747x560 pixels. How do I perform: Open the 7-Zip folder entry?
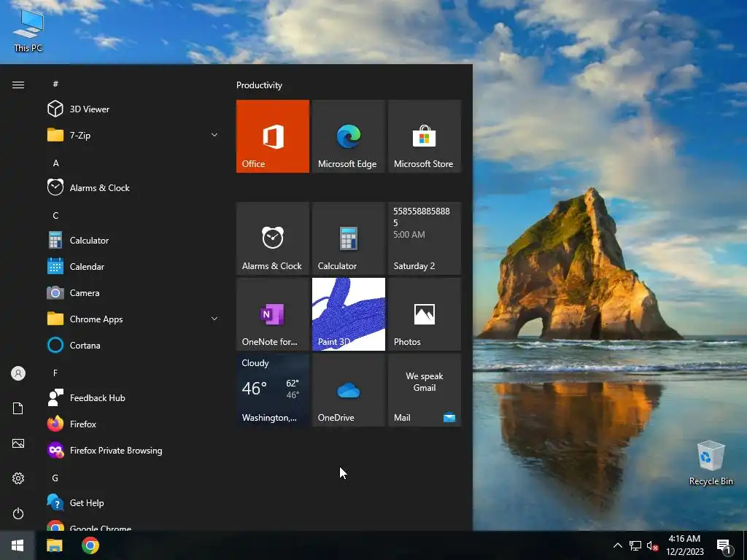tap(133, 135)
